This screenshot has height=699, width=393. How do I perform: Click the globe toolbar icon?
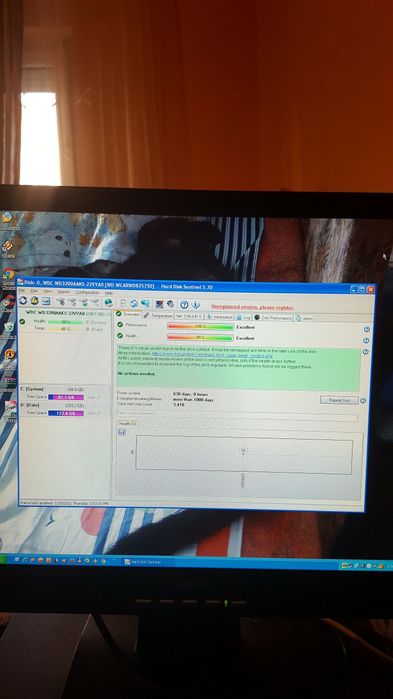[108, 303]
